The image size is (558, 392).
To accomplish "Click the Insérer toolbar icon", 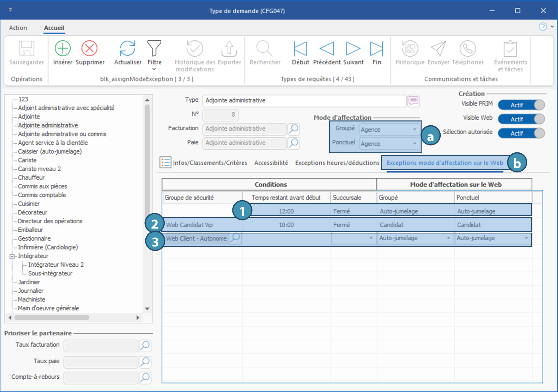I will coord(63,49).
